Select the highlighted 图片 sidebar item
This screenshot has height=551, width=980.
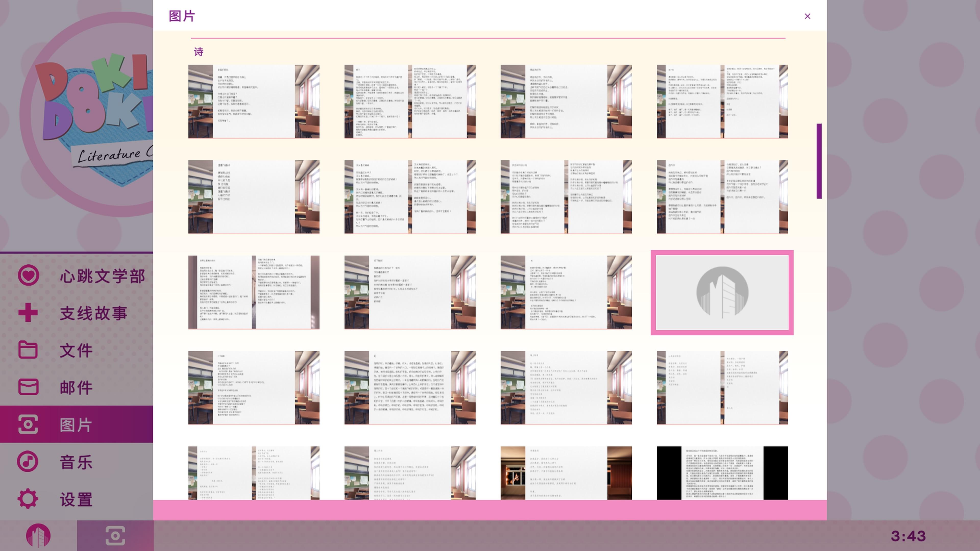click(x=77, y=424)
